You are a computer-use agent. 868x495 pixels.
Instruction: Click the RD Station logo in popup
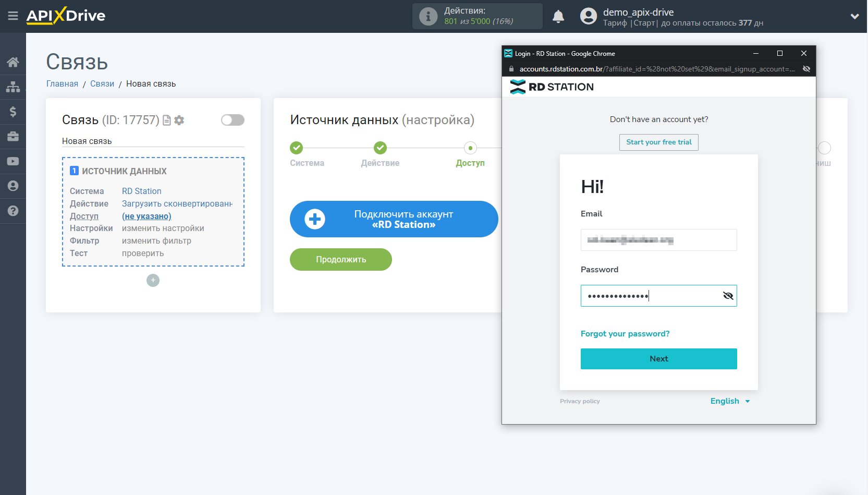pos(552,87)
